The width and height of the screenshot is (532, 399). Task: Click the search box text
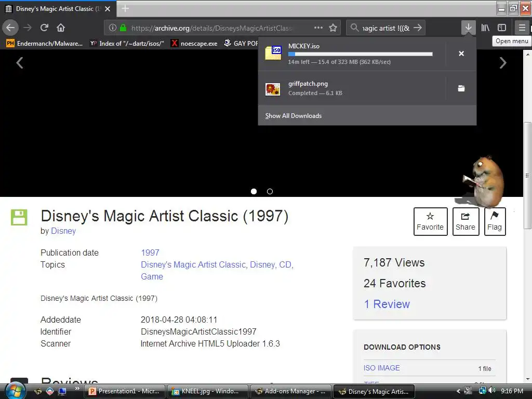point(386,28)
